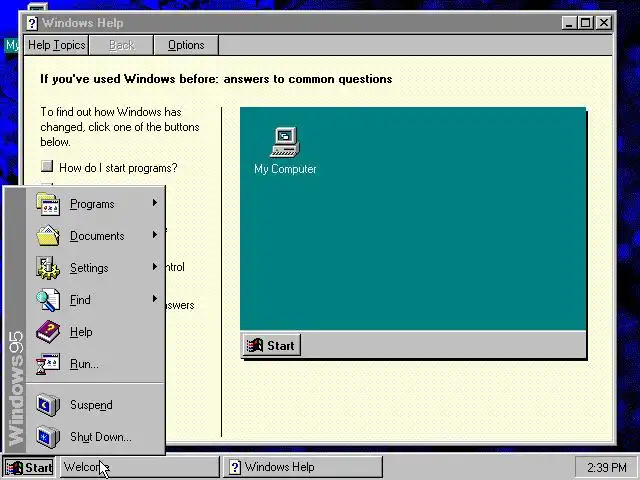Select Shut Down... in Start menu
This screenshot has height=480, width=640.
tap(96, 437)
